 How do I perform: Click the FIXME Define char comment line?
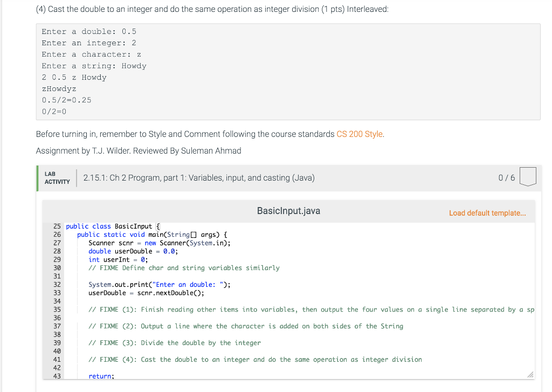pyautogui.click(x=184, y=268)
